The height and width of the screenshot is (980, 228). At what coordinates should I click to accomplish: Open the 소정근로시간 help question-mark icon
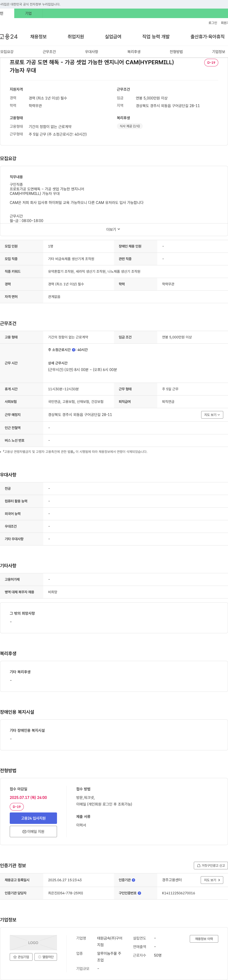[x=74, y=350]
